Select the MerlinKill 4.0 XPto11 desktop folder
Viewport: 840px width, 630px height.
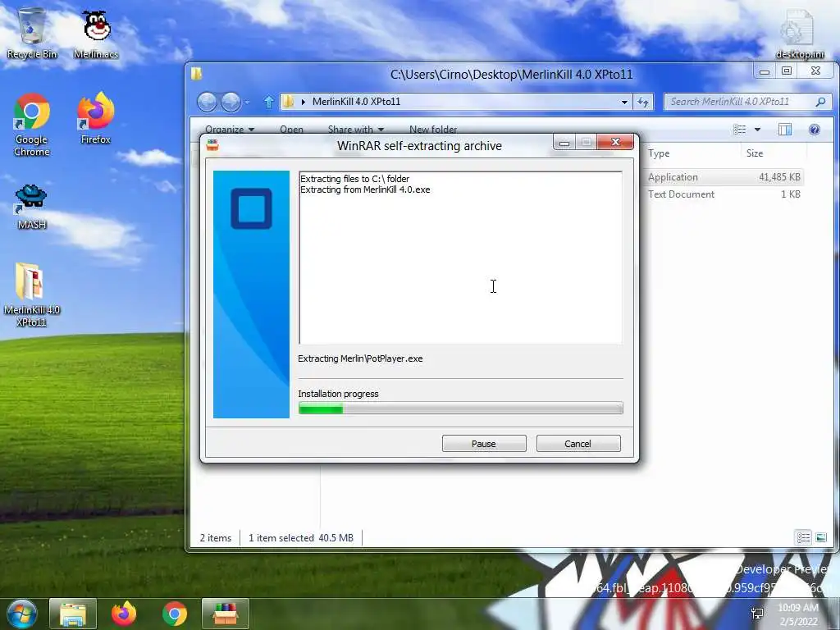pyautogui.click(x=32, y=294)
